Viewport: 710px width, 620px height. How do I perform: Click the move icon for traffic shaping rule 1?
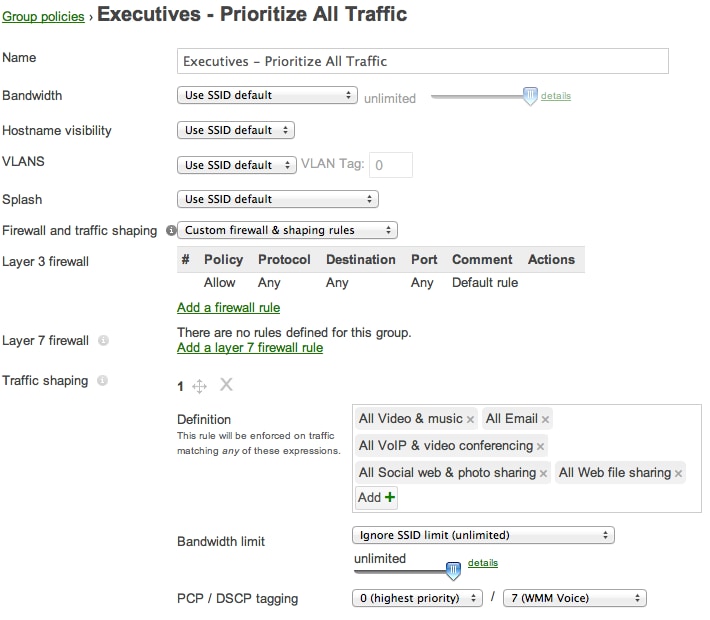(199, 386)
